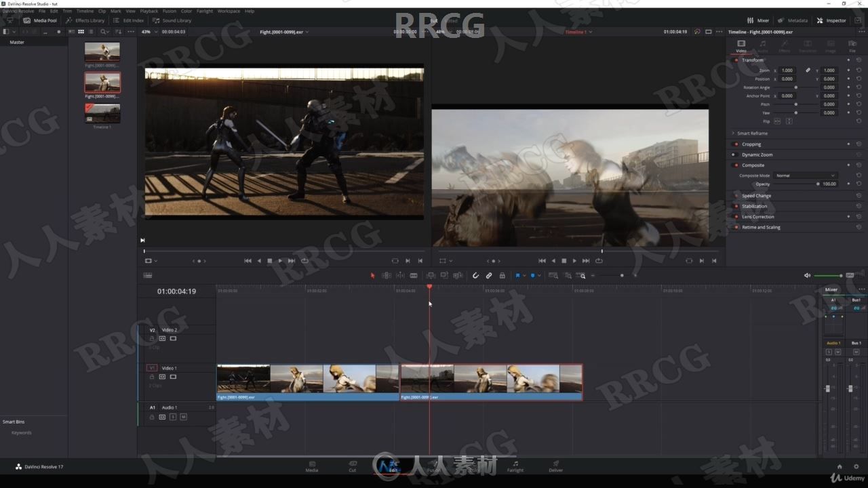Open the Metadata panel

793,20
